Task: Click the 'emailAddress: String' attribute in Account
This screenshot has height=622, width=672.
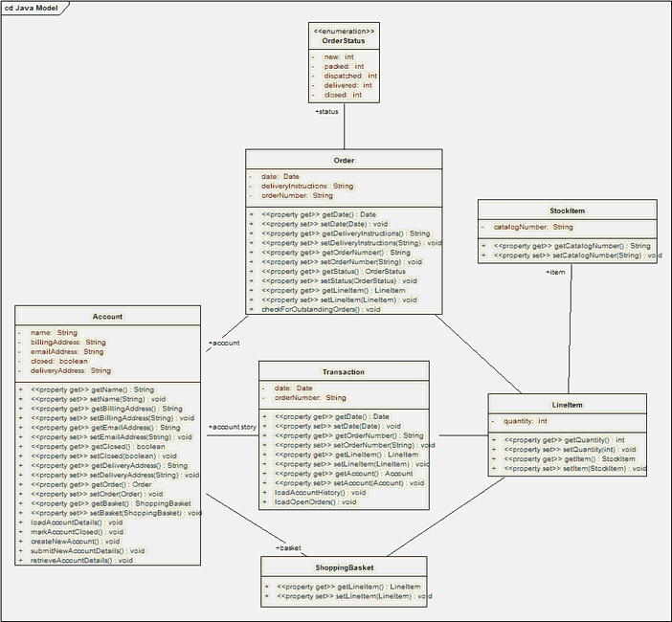Action: click(67, 352)
